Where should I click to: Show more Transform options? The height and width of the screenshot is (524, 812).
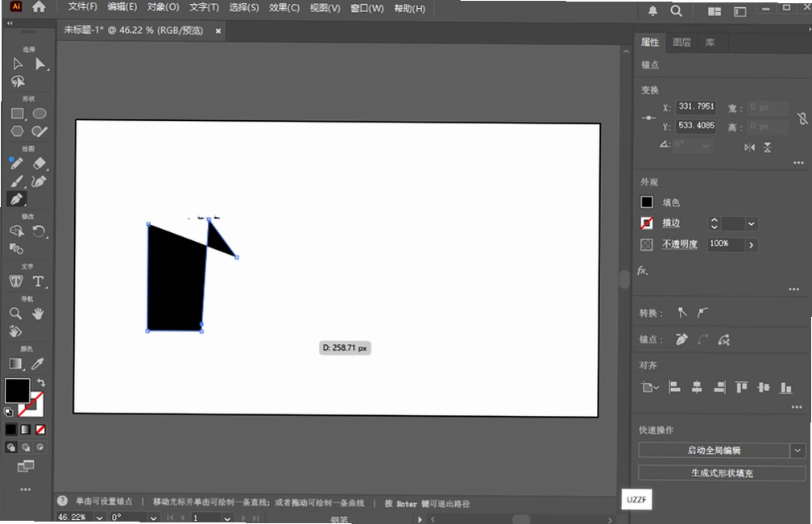798,163
